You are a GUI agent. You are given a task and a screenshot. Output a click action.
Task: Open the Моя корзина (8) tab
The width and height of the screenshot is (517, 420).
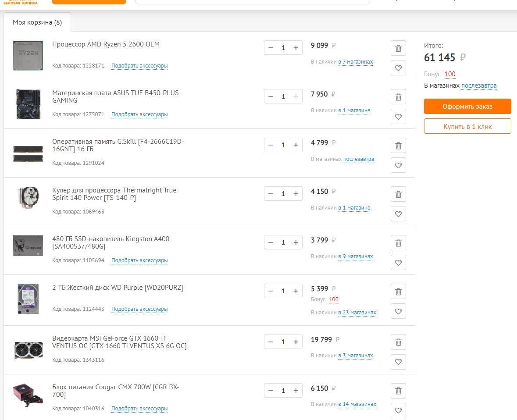tap(37, 22)
